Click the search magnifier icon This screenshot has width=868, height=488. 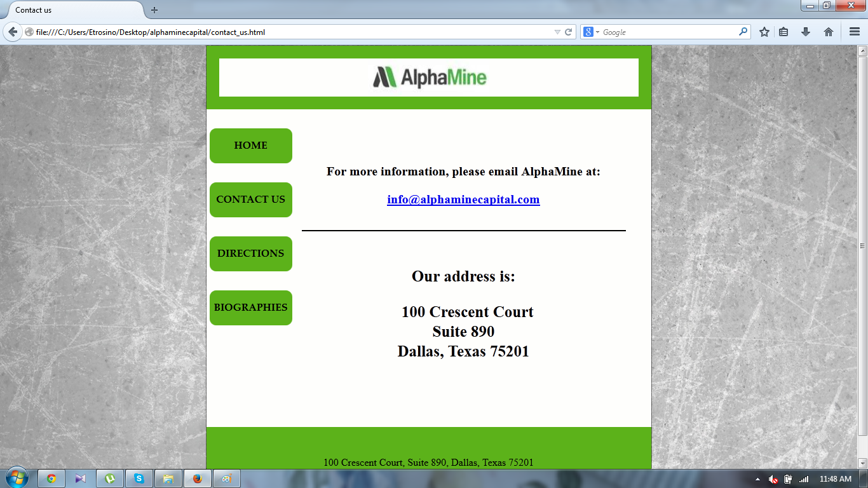(743, 32)
